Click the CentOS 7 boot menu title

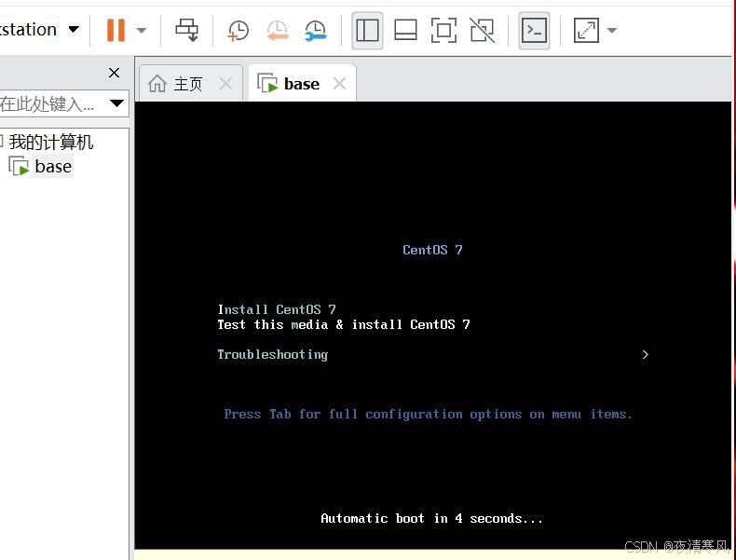[x=432, y=250]
